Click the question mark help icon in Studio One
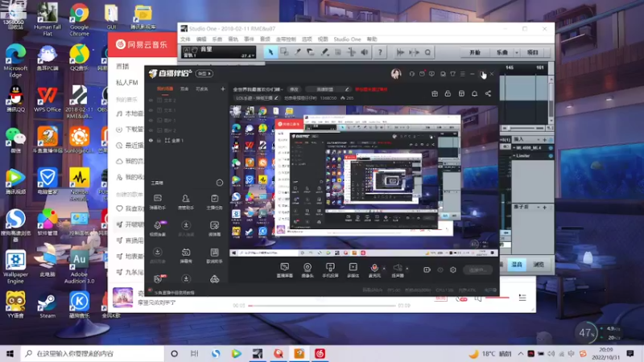The width and height of the screenshot is (644, 362). point(380,52)
